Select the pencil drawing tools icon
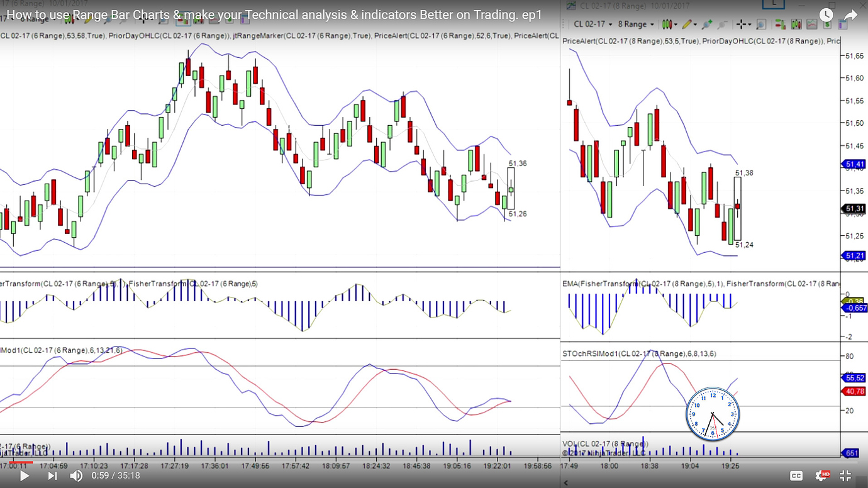Image resolution: width=868 pixels, height=488 pixels. click(x=687, y=24)
